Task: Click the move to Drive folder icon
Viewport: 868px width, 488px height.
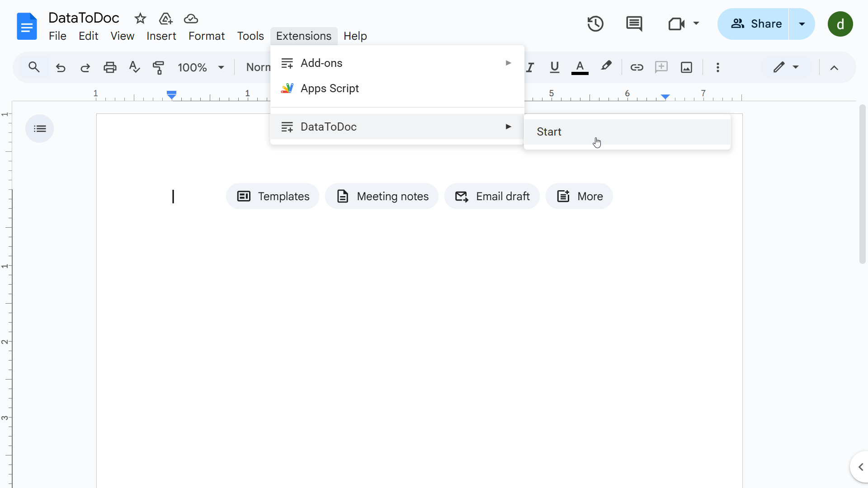Action: [165, 19]
